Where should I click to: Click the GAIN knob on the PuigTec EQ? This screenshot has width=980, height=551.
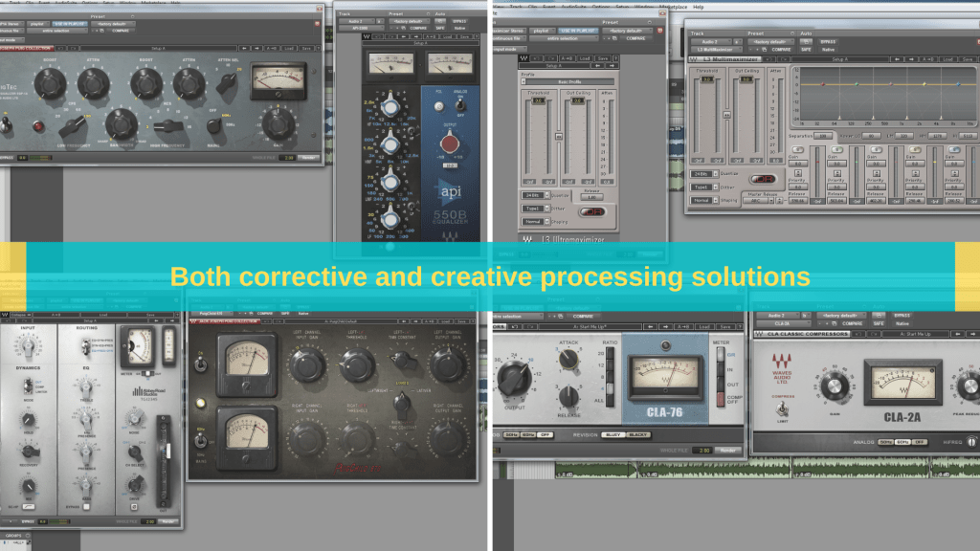click(278, 123)
